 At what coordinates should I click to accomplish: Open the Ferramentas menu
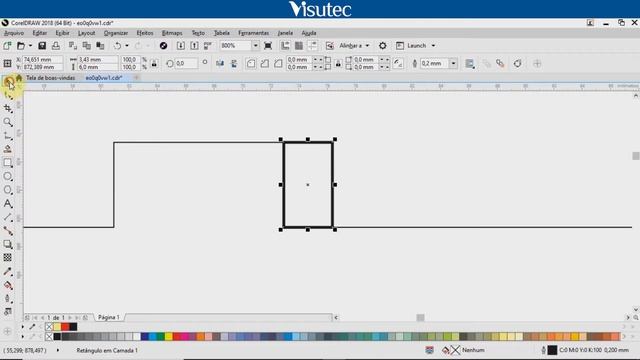coord(253,33)
